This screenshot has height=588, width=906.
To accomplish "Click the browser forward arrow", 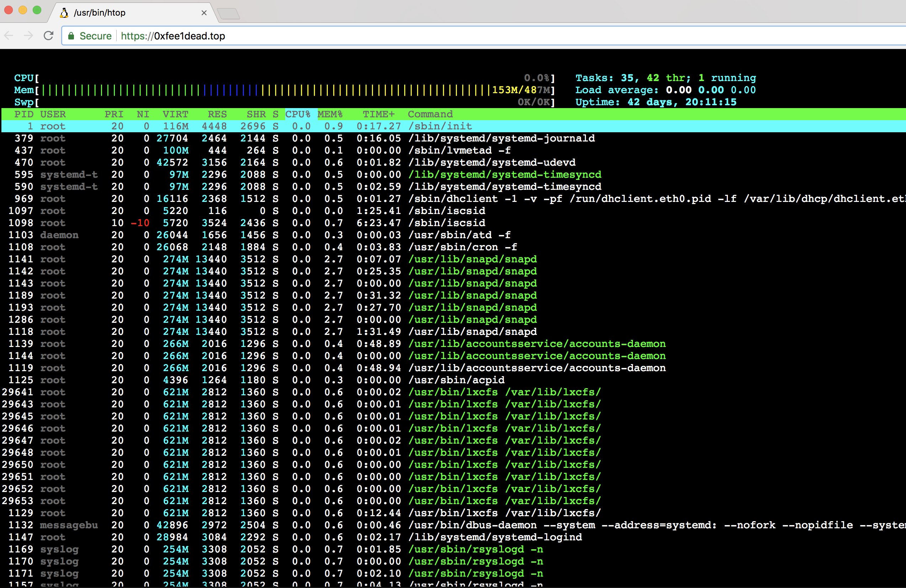I will tap(28, 36).
